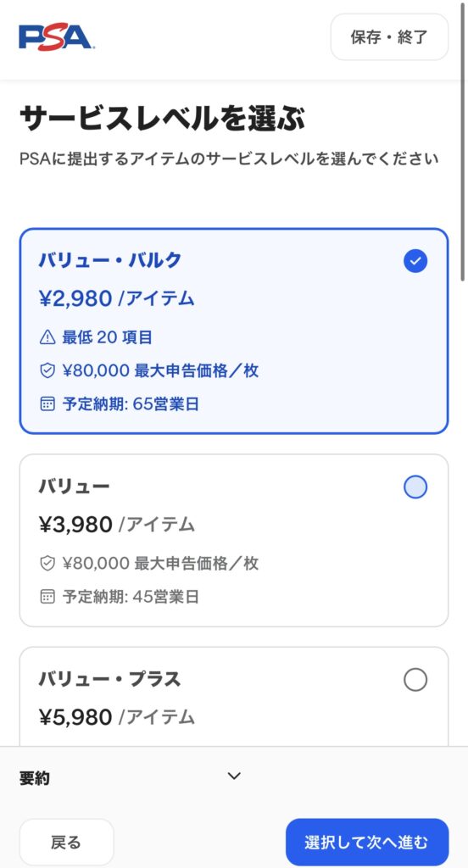Choose the バリュー ¥3,980 service card

tap(234, 540)
